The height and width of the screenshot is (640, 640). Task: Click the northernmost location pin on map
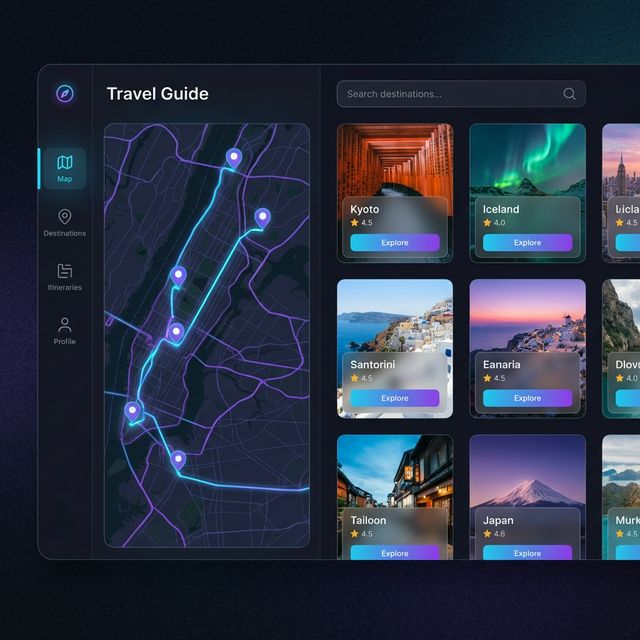tap(233, 157)
